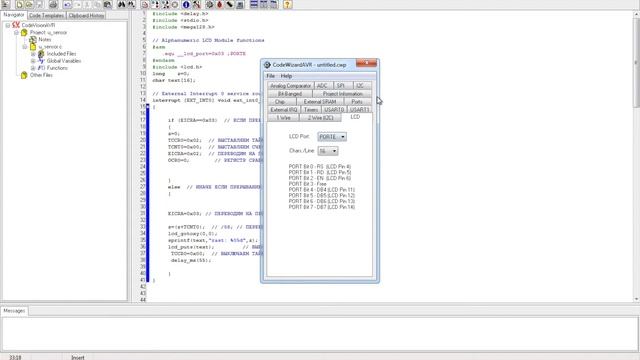This screenshot has width=640, height=360.
Task: Click the red CodeVisionAVR tree icon
Action: (x=16, y=25)
